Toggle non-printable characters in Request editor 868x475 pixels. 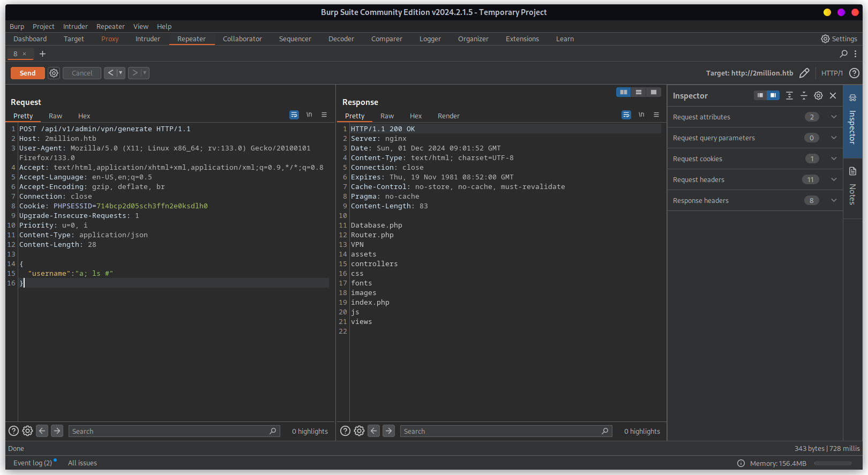click(x=309, y=115)
